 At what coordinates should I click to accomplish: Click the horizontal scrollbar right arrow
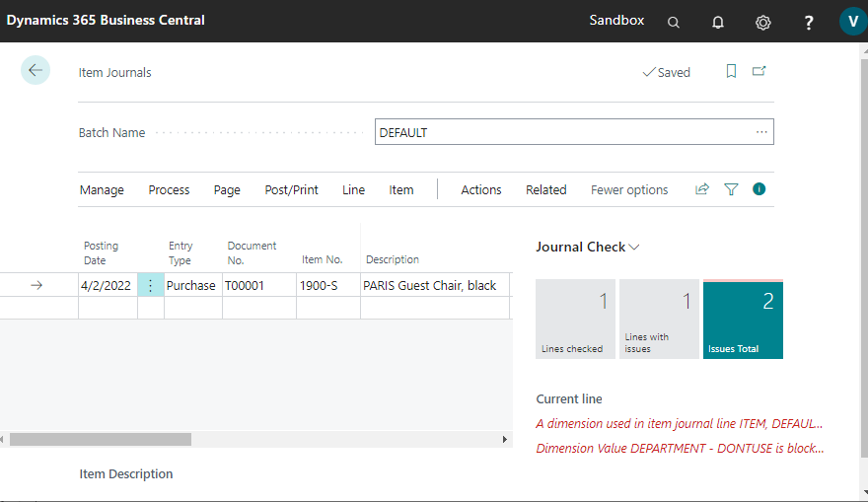(504, 440)
